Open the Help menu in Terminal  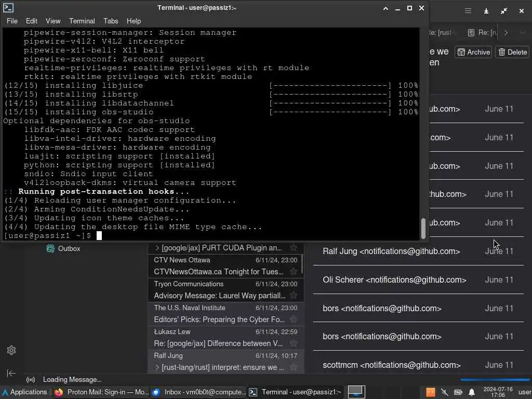[x=134, y=21]
